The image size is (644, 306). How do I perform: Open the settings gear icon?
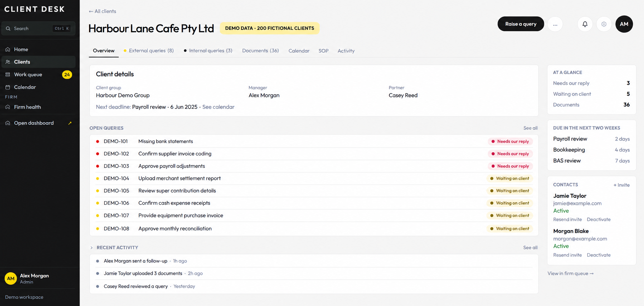click(604, 24)
